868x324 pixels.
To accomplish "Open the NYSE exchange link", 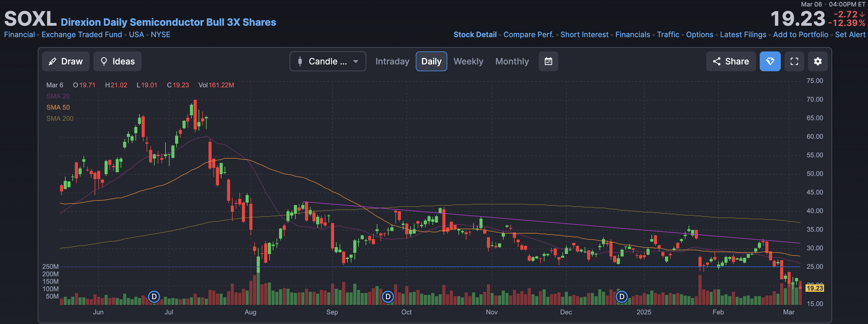I will [x=160, y=35].
